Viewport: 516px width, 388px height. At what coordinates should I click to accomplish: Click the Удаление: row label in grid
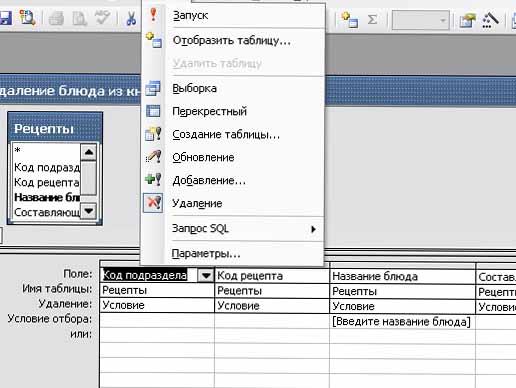[x=65, y=304]
